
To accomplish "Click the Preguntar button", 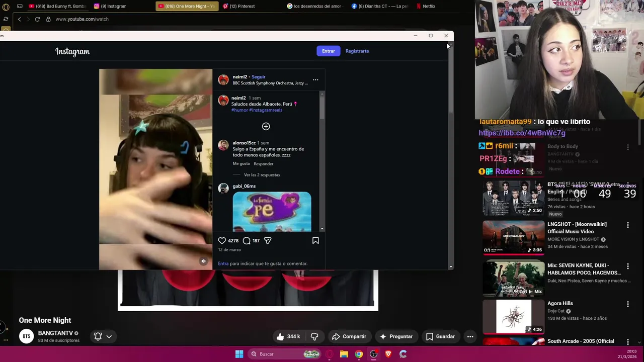I will click(396, 336).
